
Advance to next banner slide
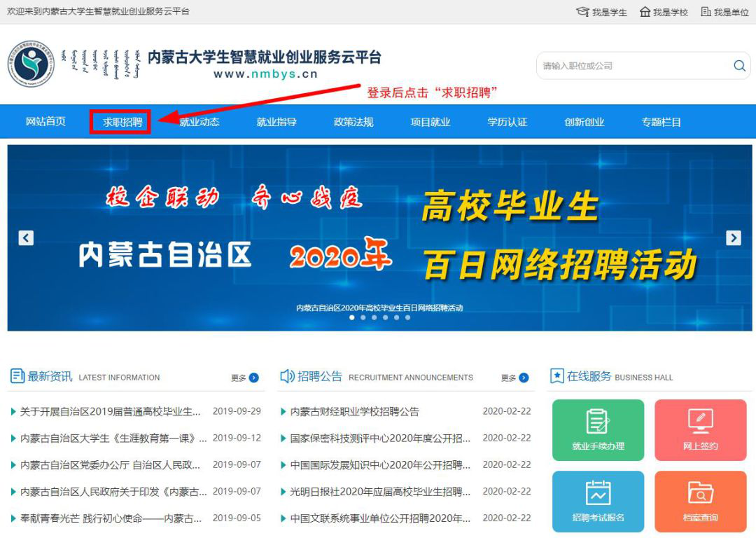point(733,238)
